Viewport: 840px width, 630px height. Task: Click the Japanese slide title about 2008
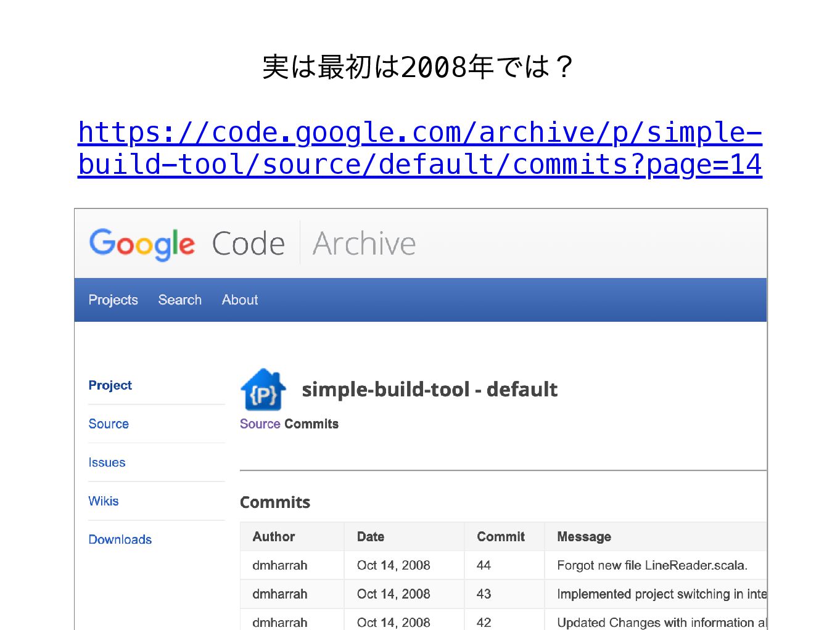pyautogui.click(x=419, y=67)
